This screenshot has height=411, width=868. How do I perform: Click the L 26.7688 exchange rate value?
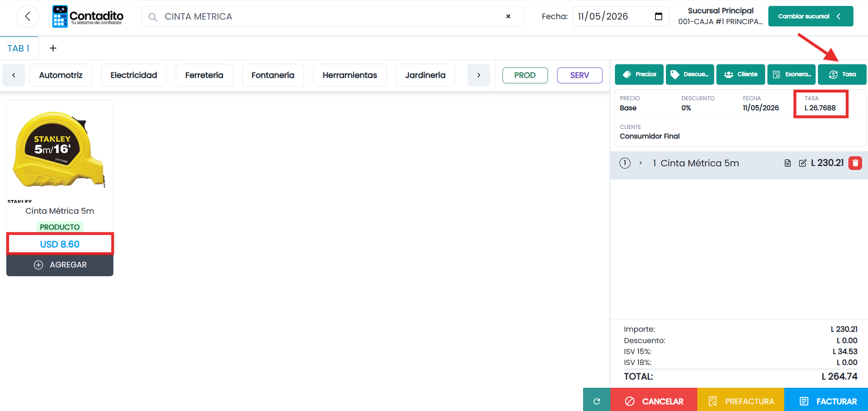820,108
